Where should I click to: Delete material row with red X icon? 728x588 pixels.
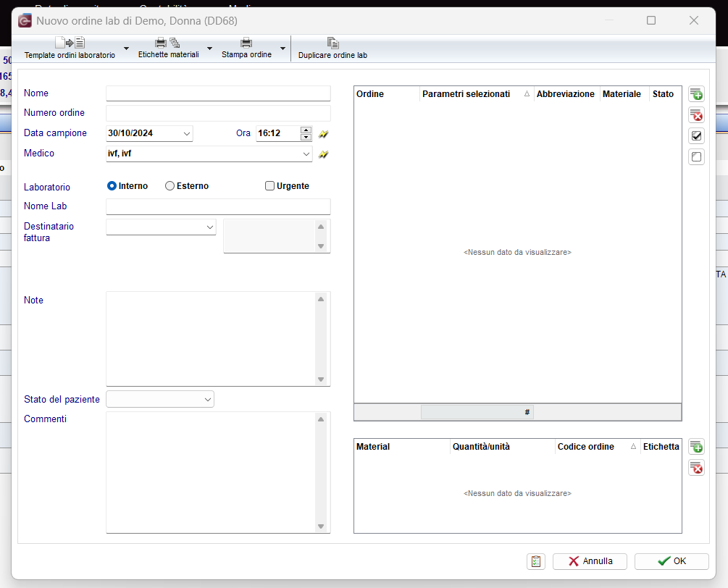point(696,468)
